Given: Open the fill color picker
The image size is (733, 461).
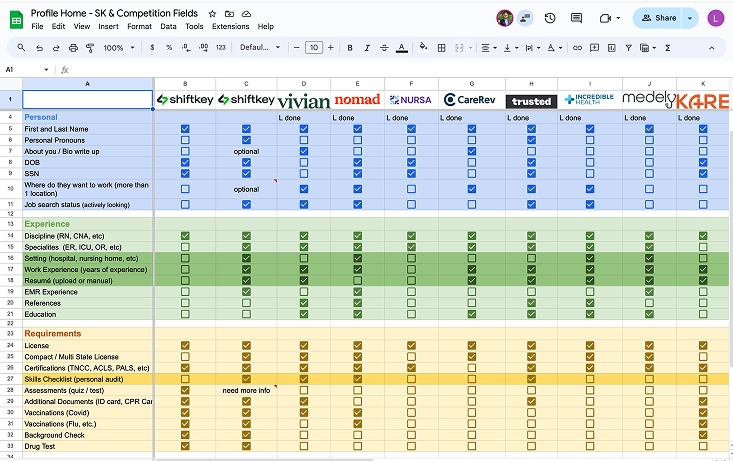Looking at the screenshot, I should coord(423,47).
